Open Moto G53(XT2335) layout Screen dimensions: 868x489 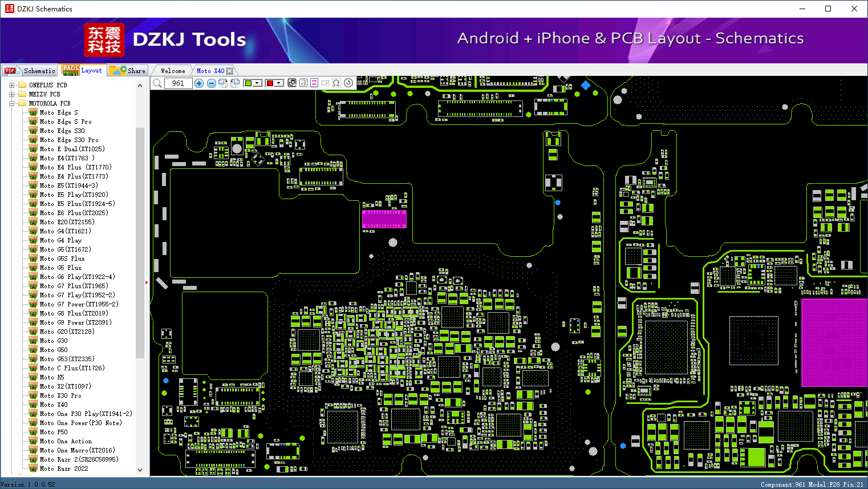tap(67, 359)
